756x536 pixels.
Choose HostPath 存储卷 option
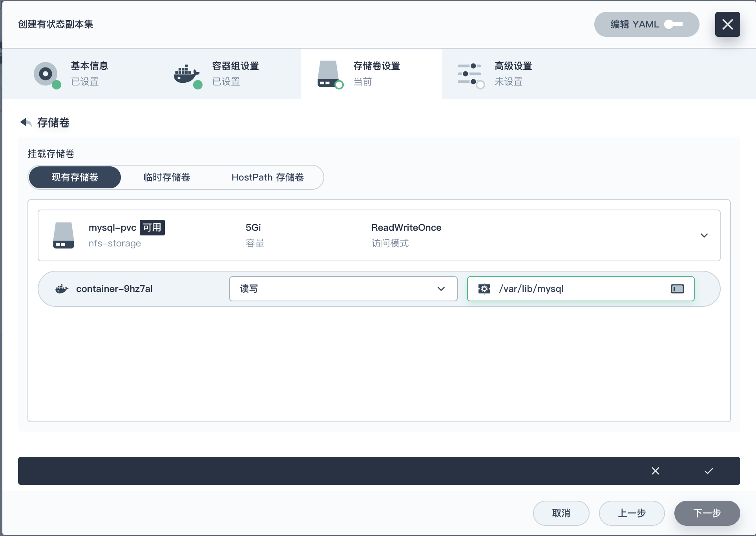pyautogui.click(x=267, y=177)
